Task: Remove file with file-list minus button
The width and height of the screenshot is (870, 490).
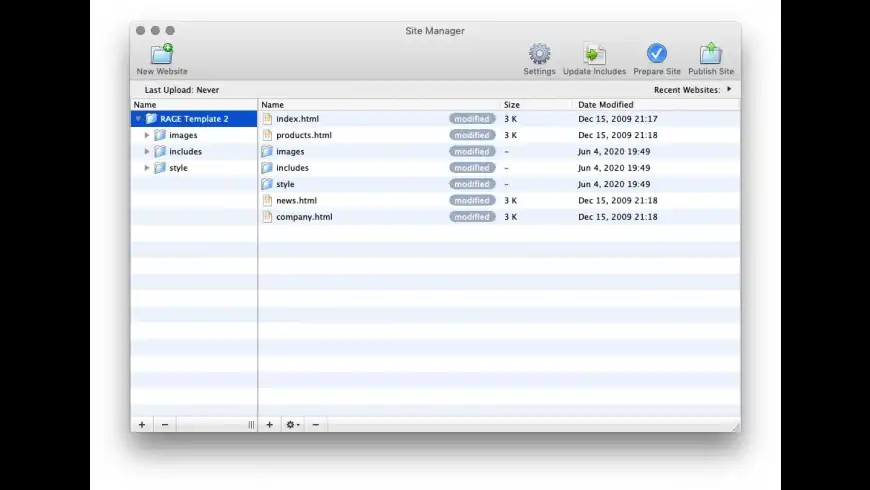Action: click(316, 425)
